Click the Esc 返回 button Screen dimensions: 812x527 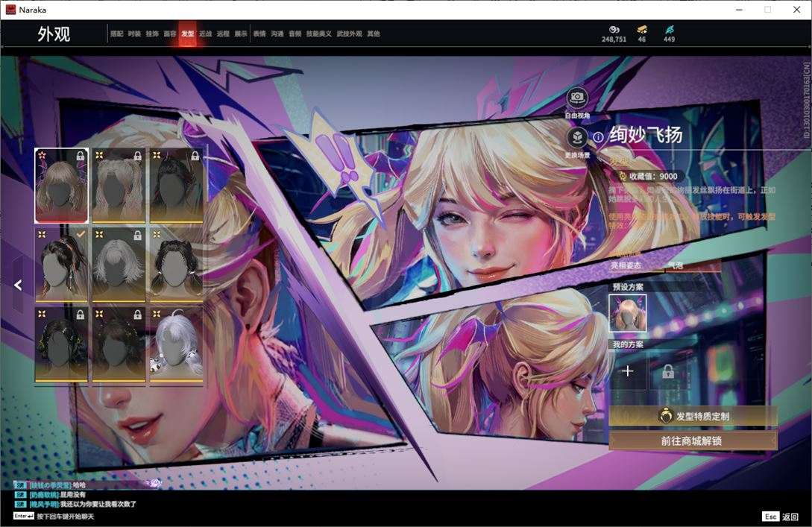click(x=781, y=517)
